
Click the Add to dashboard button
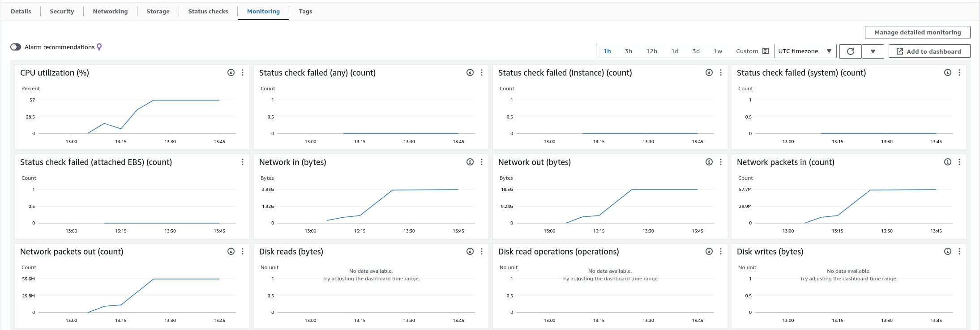point(929,51)
